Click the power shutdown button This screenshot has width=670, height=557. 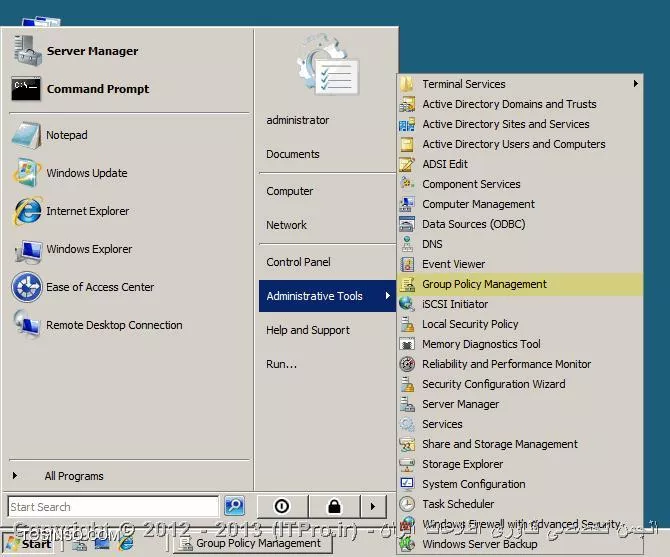pyautogui.click(x=282, y=507)
